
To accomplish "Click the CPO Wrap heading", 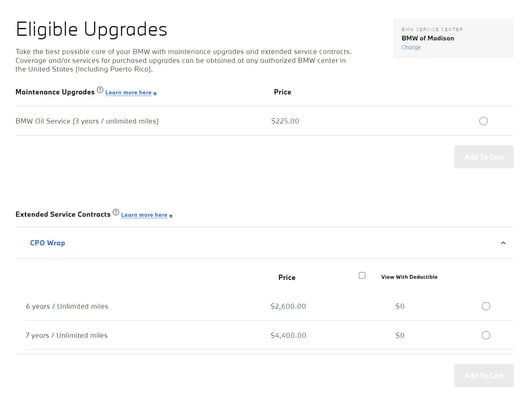I will [x=47, y=243].
